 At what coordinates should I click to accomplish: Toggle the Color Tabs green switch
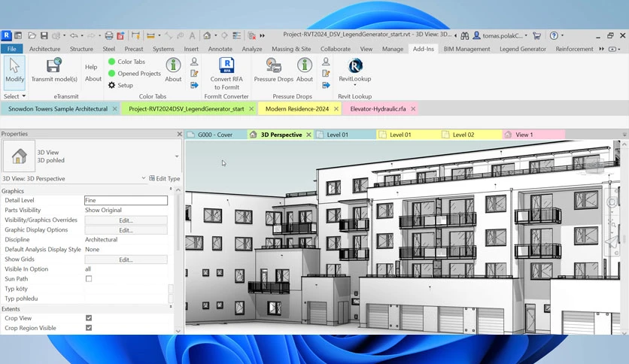[112, 62]
